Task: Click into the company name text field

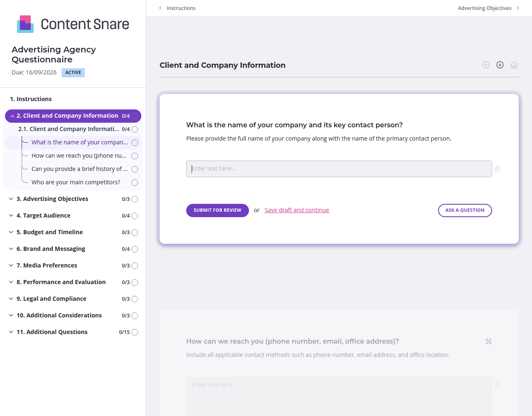Action: coord(339,169)
